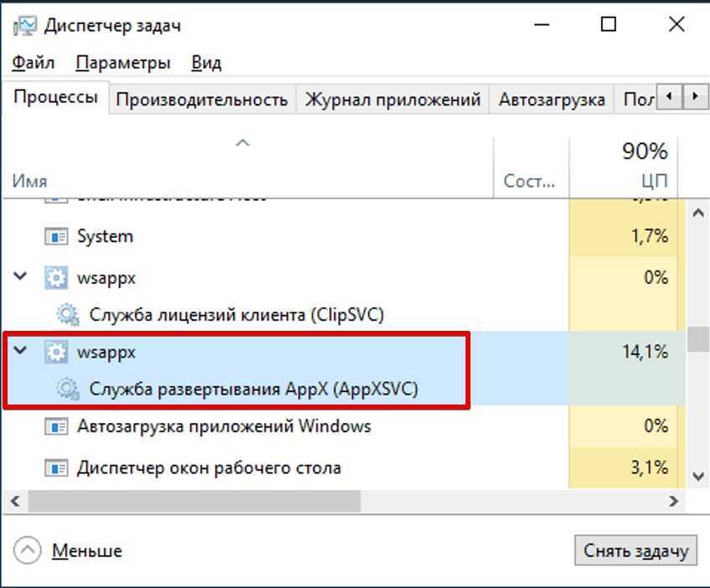Click the ClipSVC service gear icon

pyautogui.click(x=68, y=315)
